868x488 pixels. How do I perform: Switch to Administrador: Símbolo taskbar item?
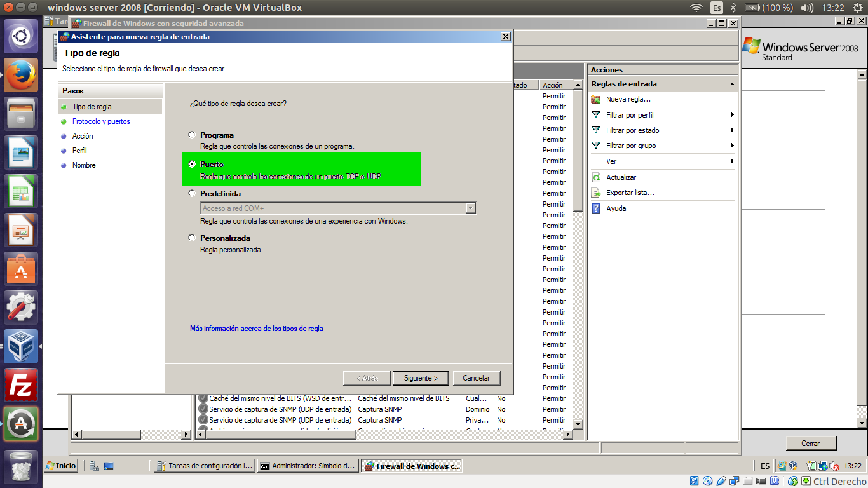[308, 466]
